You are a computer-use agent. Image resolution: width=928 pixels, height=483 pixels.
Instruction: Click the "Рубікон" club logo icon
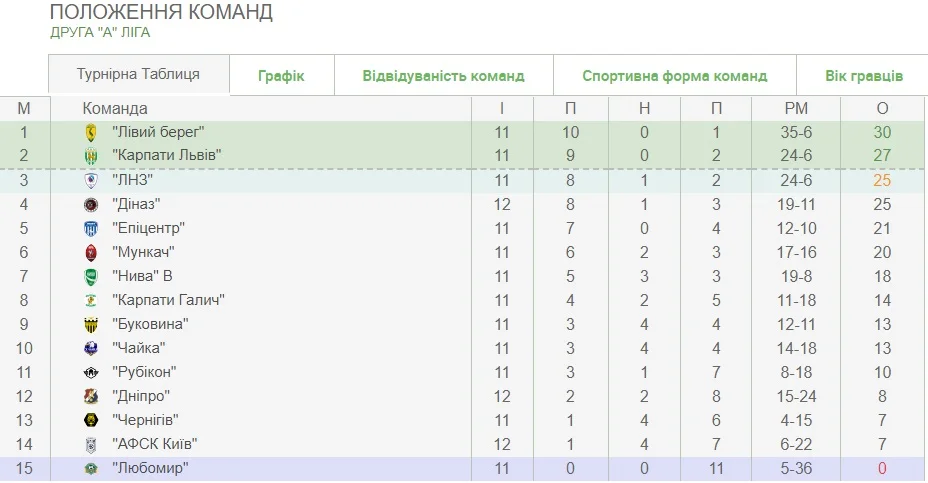point(91,372)
